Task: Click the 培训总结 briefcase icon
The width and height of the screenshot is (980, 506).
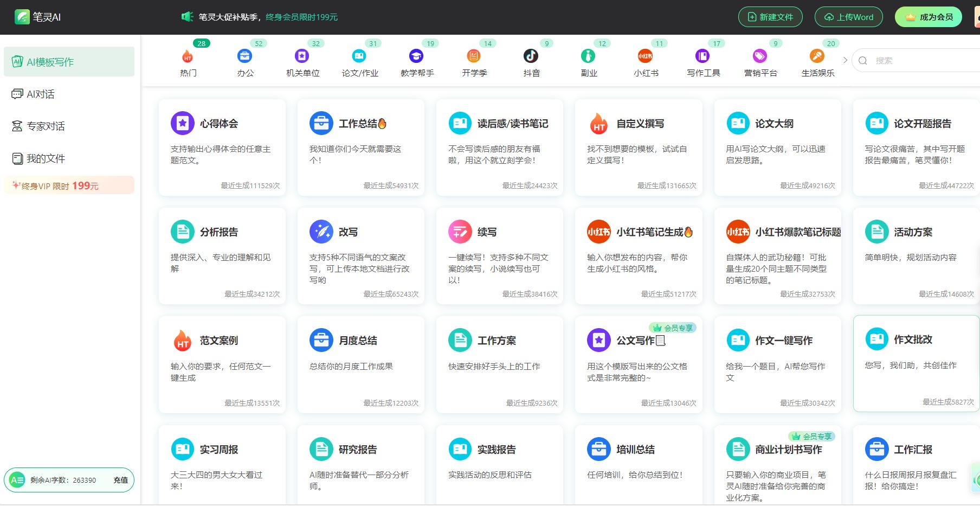Action: point(599,449)
